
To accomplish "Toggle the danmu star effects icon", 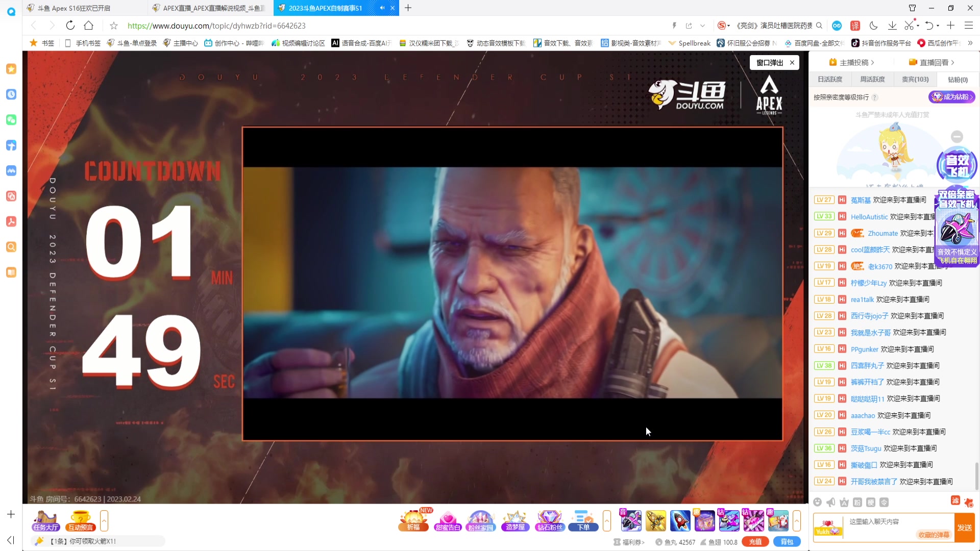I will pyautogui.click(x=969, y=503).
